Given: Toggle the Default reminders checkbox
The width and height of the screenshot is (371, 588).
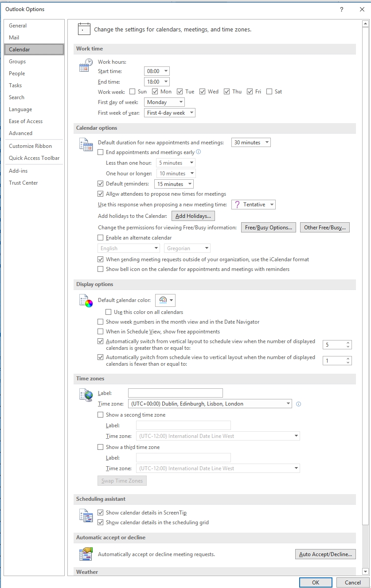Looking at the screenshot, I should pyautogui.click(x=101, y=184).
